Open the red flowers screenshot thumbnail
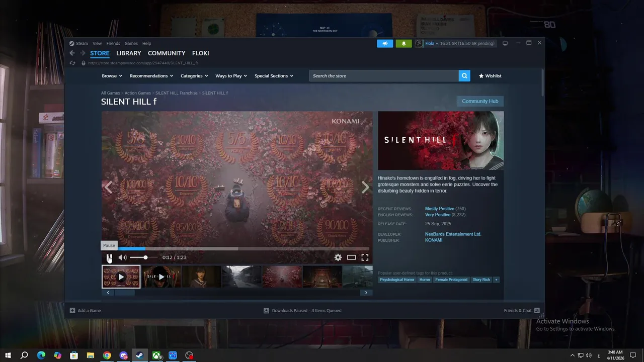The height and width of the screenshot is (362, 644). (x=282, y=277)
